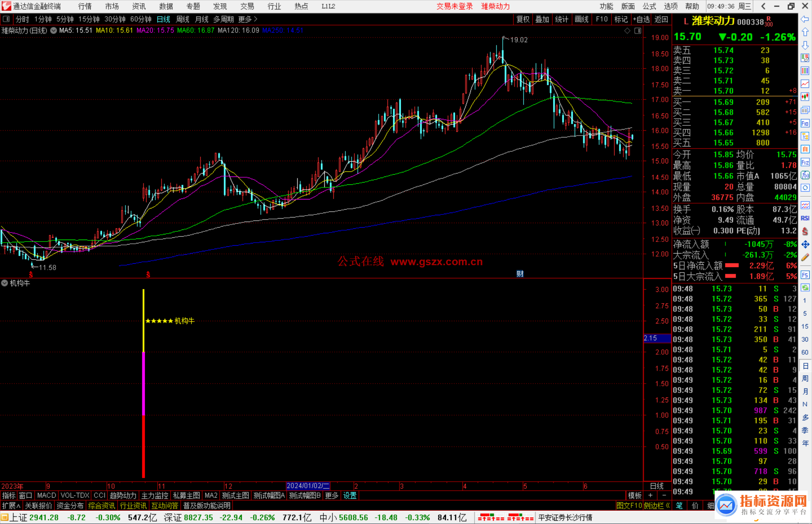This screenshot has width=812, height=524.
Task: Open the 公式 menu
Action: point(649,6)
